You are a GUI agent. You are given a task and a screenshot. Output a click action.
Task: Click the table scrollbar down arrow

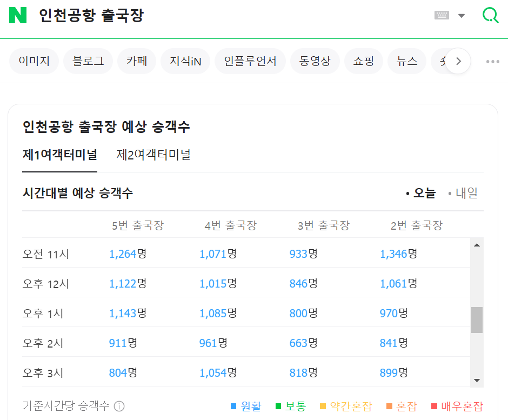click(477, 381)
